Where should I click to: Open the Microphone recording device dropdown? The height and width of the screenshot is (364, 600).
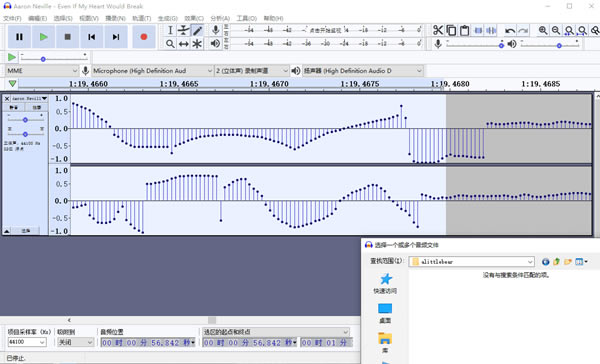(x=152, y=71)
